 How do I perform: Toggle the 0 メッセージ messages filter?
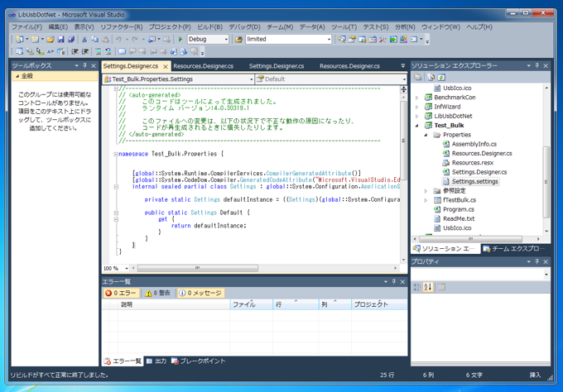point(200,293)
